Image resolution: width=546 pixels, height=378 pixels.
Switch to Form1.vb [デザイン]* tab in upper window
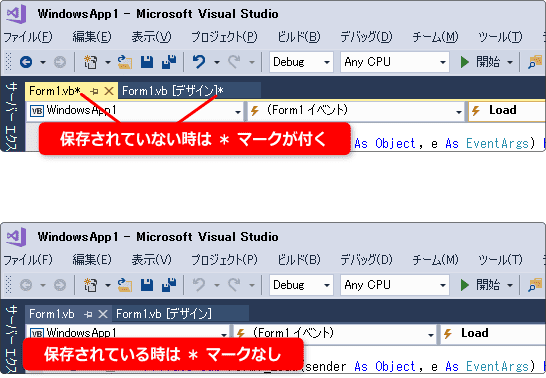pyautogui.click(x=190, y=91)
